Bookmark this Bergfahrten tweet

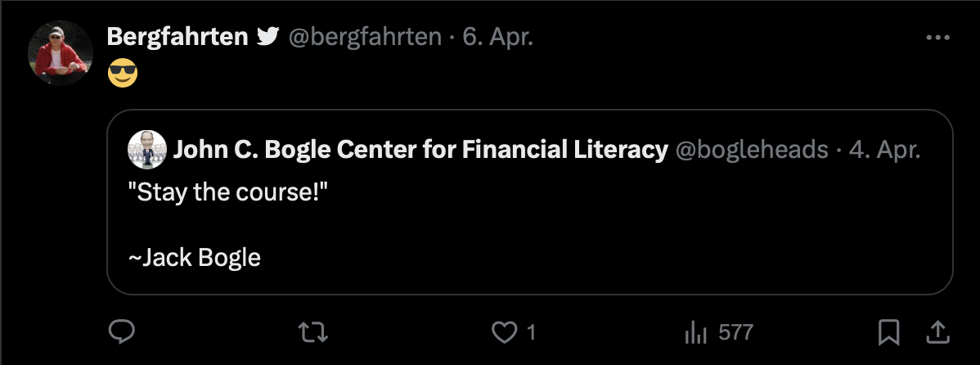(888, 331)
